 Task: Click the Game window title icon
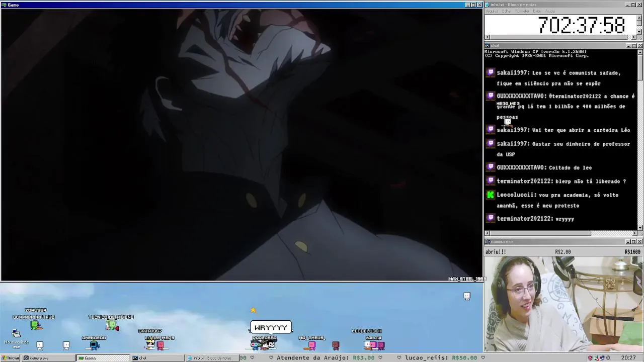pyautogui.click(x=4, y=5)
